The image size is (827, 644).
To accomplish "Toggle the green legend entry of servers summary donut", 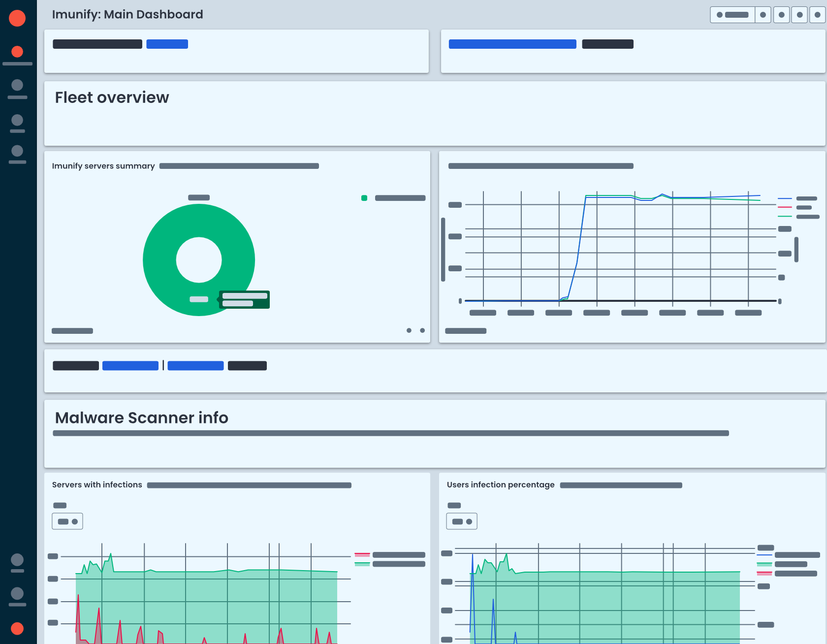I will click(x=393, y=198).
